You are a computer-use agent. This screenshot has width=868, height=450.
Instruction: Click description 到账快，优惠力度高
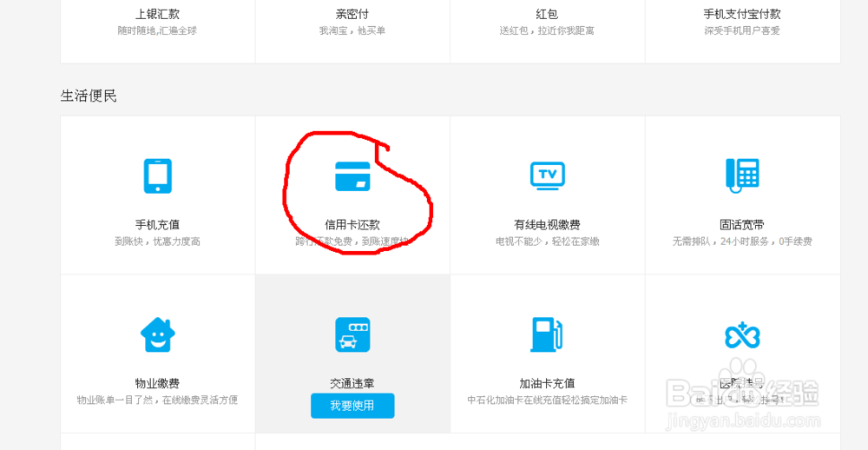click(x=158, y=242)
